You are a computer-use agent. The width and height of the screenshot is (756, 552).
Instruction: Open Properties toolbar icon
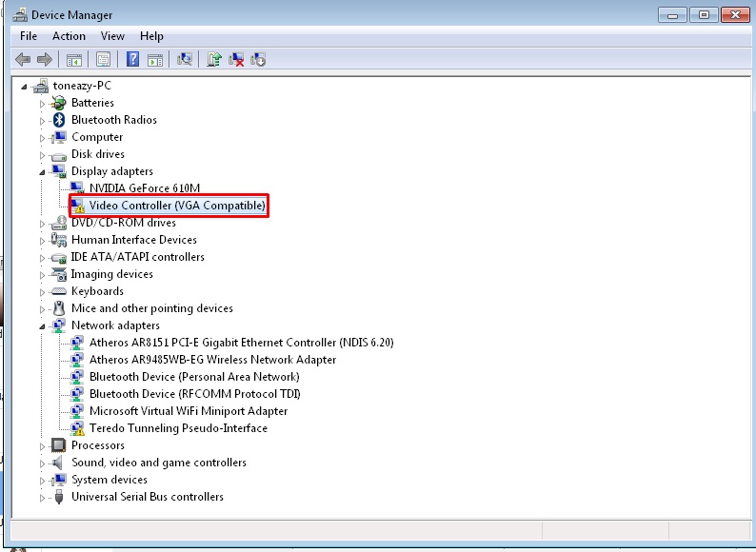[x=103, y=60]
